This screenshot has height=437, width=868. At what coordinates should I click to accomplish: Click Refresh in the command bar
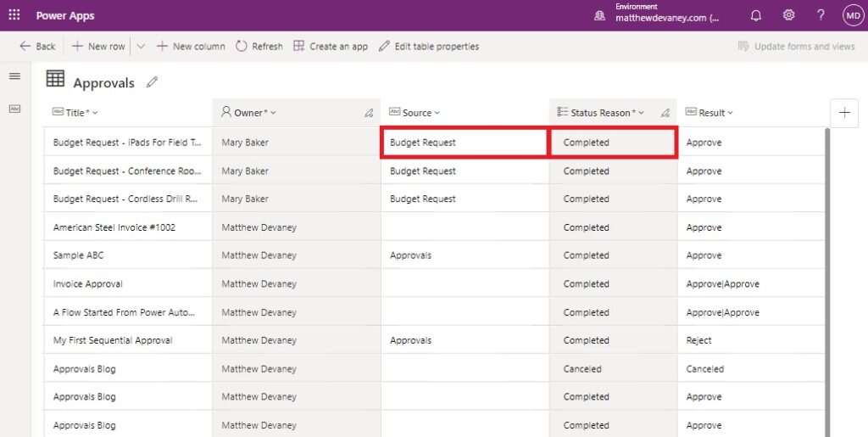click(x=259, y=47)
